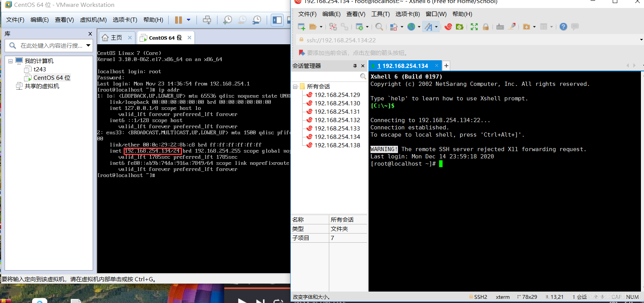Close the VMware 库 library panel
This screenshot has height=303, width=644.
click(x=90, y=34)
